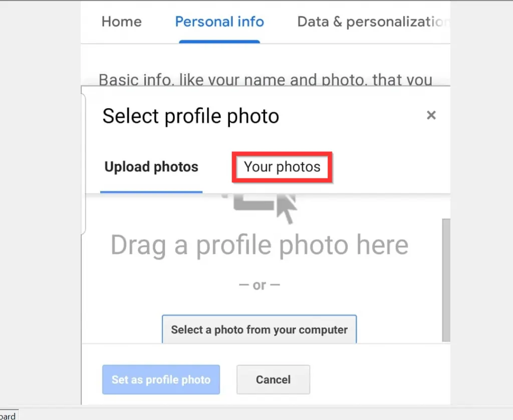
Task: Select the Upload photos tab
Action: point(151,167)
